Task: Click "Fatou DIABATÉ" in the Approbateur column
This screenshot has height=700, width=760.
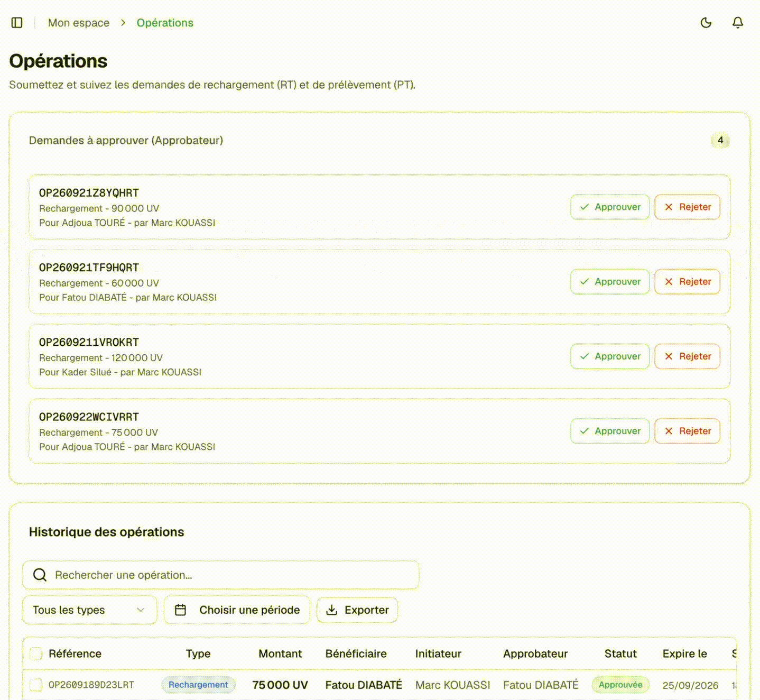Action: coord(541,685)
